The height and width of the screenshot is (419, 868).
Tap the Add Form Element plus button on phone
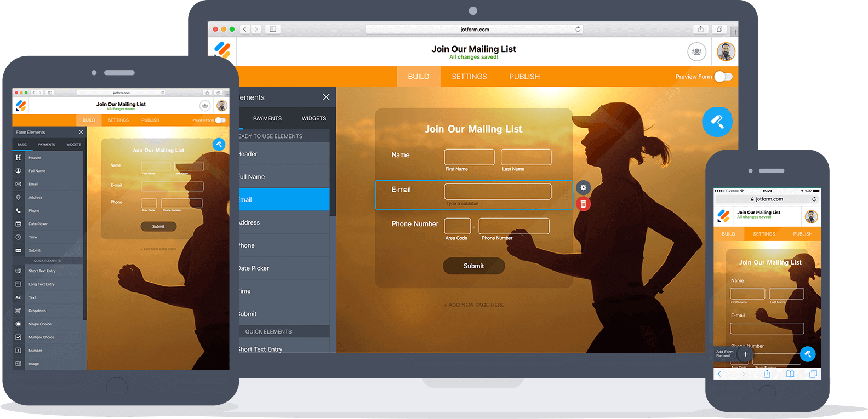(745, 354)
